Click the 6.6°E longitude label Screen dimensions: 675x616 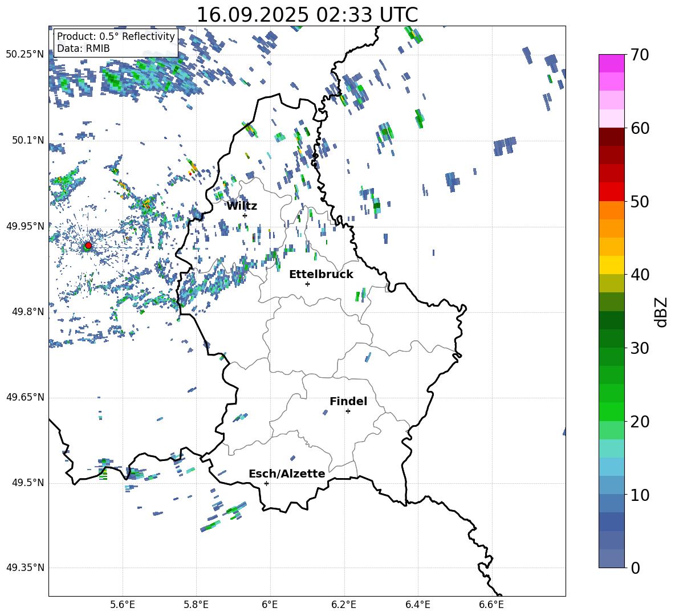pos(491,605)
